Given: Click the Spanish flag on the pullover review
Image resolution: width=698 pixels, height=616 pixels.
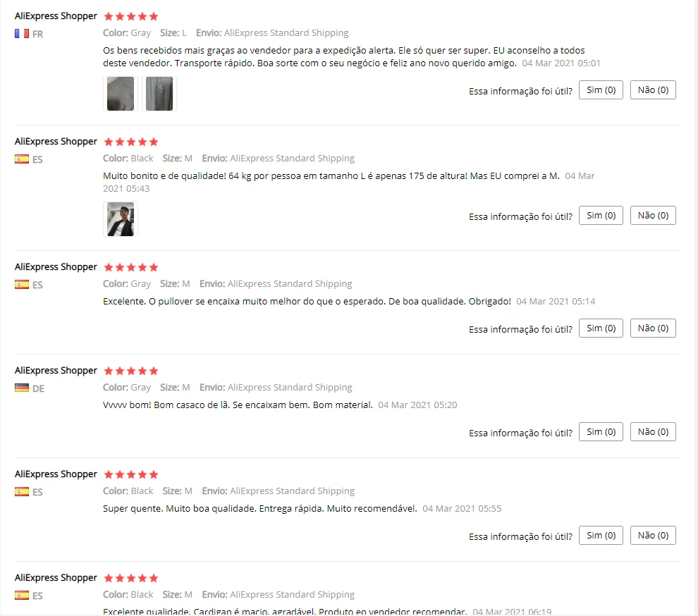Looking at the screenshot, I should pyautogui.click(x=22, y=285).
